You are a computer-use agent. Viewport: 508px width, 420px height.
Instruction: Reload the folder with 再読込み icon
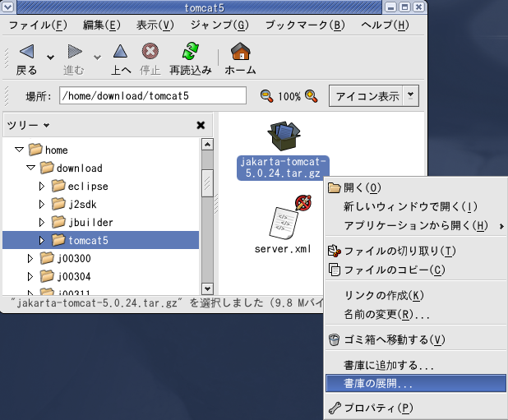[191, 51]
